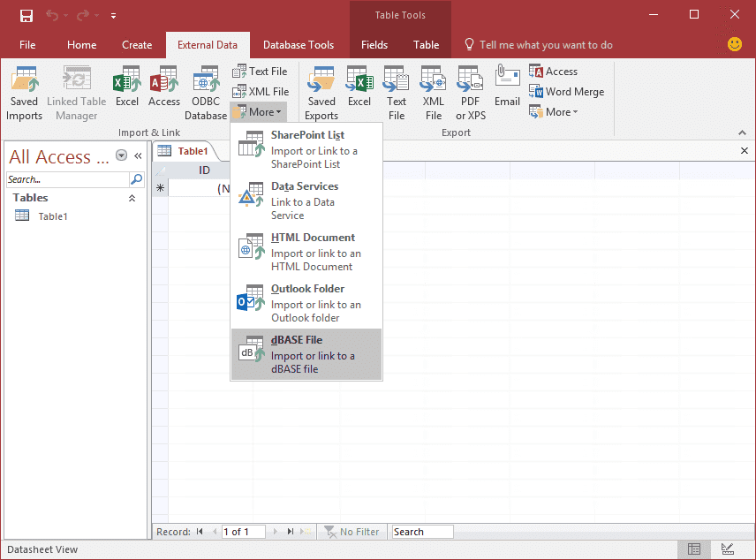Open Saved Imports
This screenshot has height=560, width=756.
[24, 88]
